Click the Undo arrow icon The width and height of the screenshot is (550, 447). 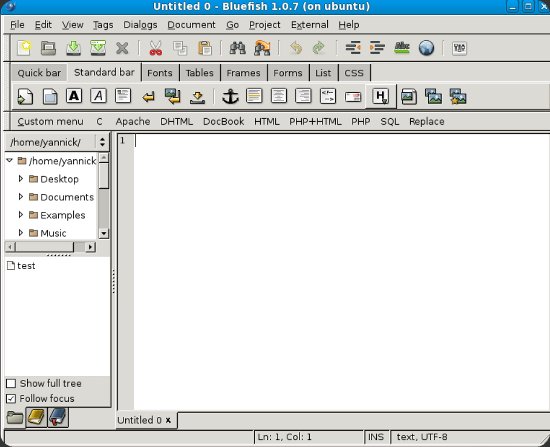coord(296,48)
